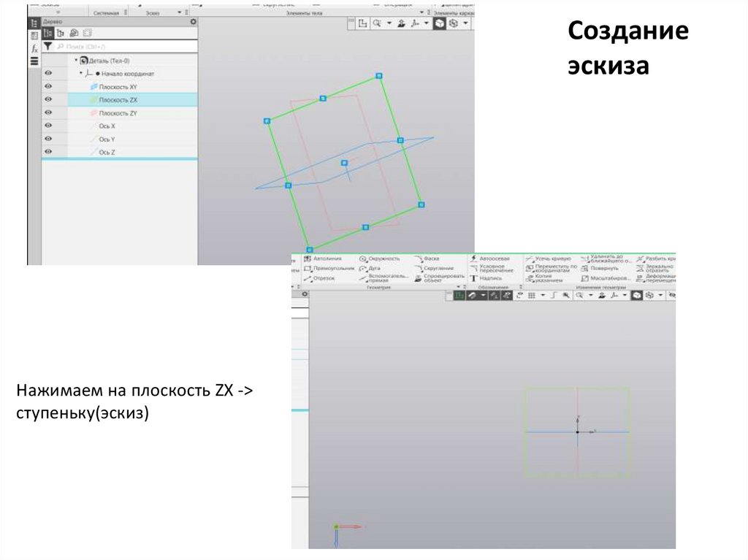Toggle visibility of Плоскость ZY

click(x=48, y=112)
